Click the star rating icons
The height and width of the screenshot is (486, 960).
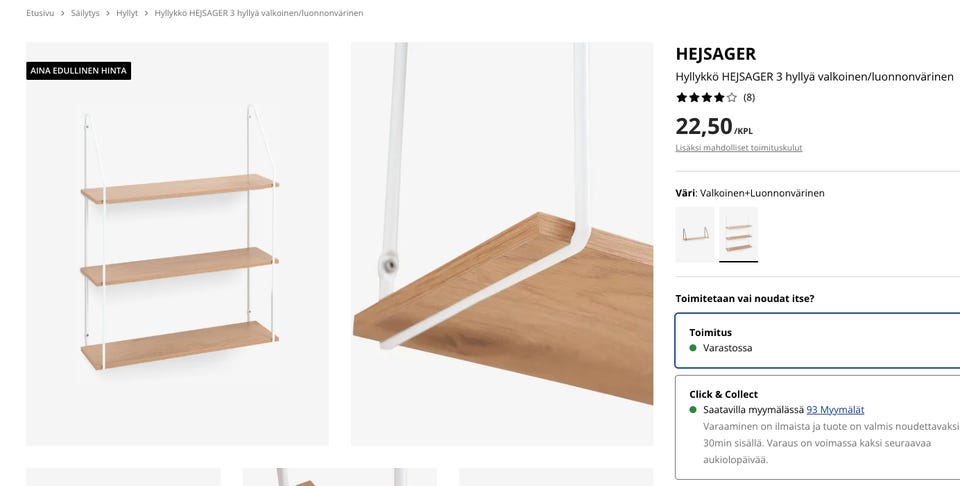[707, 97]
